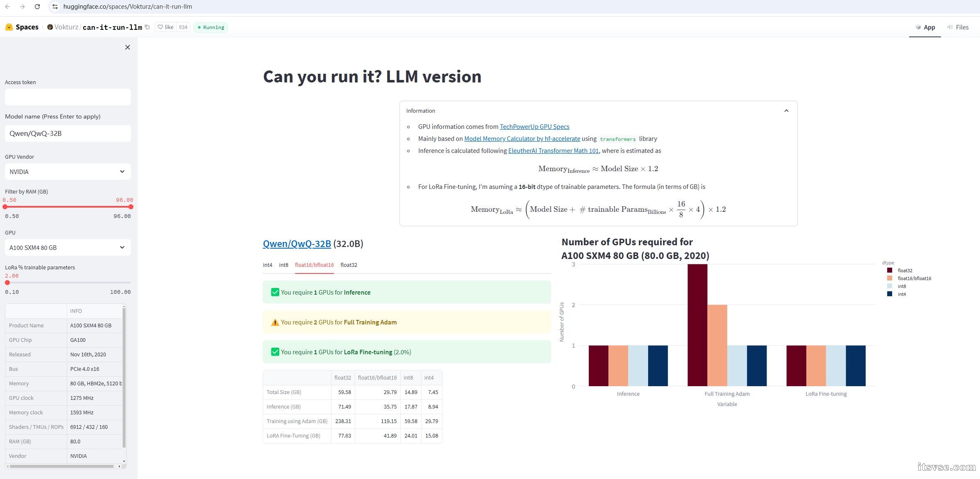Click the float32 column header in memory table
Screen dimensions: 980x479
tap(343, 378)
